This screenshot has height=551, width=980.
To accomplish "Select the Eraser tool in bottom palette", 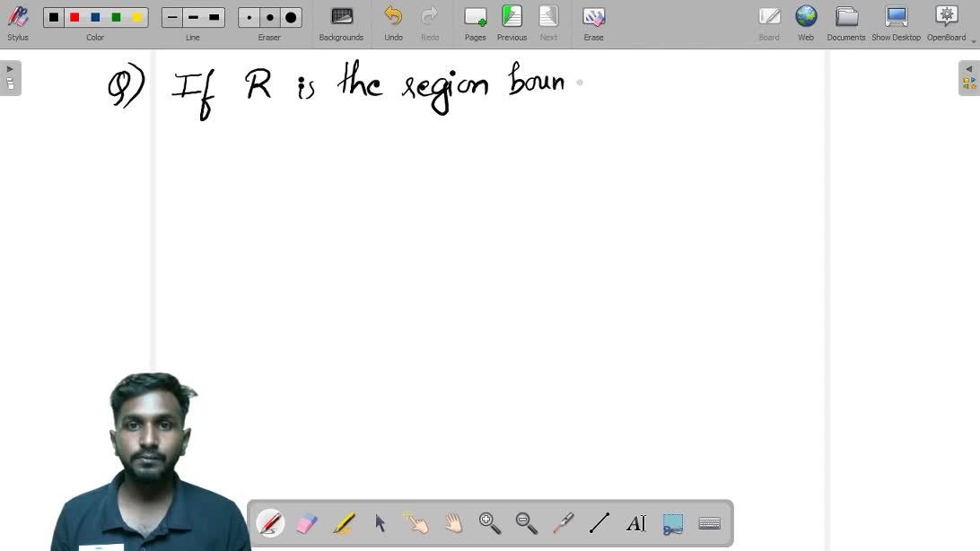I will click(x=307, y=523).
